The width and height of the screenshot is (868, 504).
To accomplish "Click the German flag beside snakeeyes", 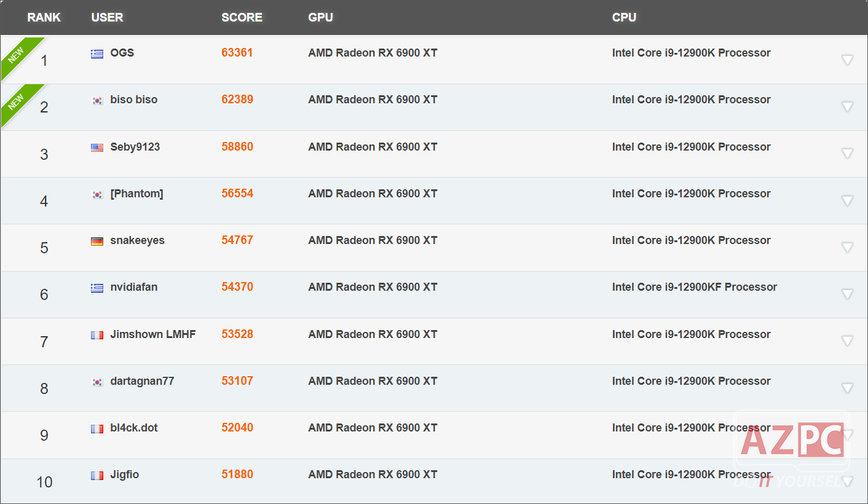I will 97,241.
